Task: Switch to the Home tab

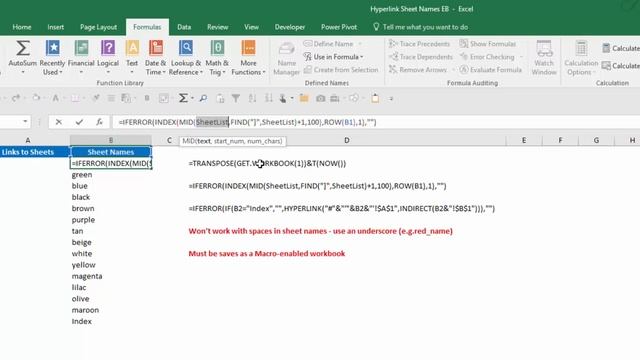Action: (x=22, y=27)
